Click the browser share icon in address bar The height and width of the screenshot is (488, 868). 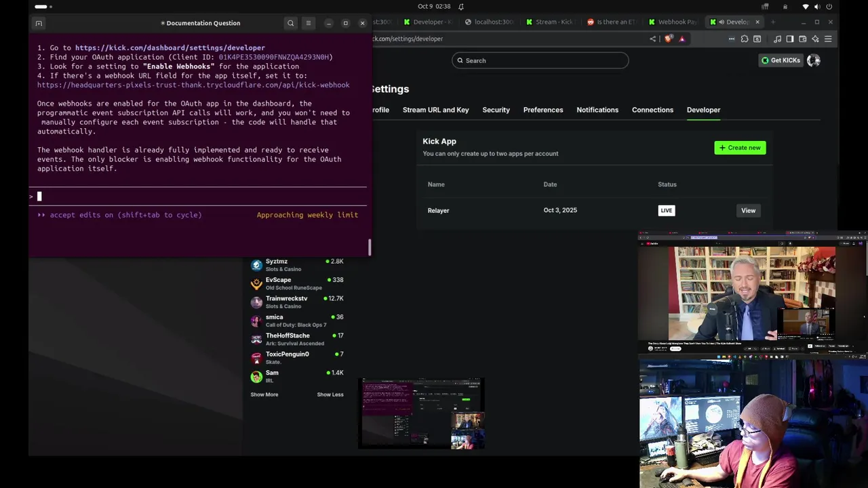pos(653,39)
